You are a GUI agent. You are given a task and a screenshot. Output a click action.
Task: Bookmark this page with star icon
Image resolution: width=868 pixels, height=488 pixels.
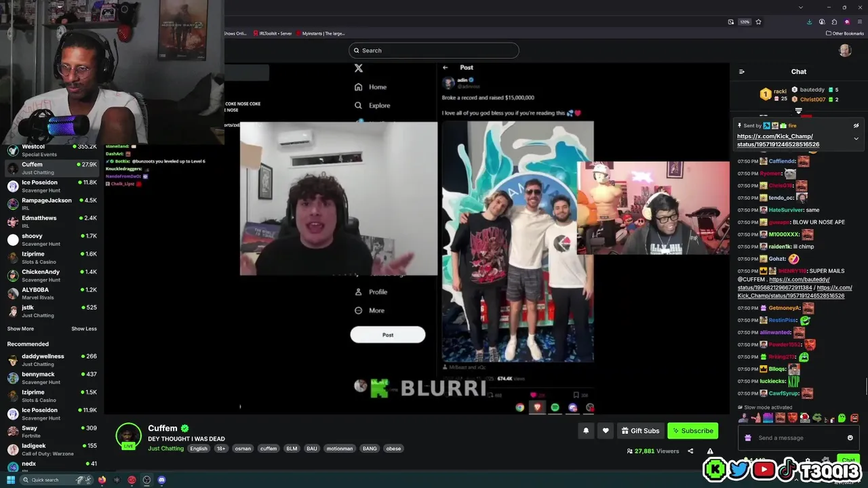point(758,22)
